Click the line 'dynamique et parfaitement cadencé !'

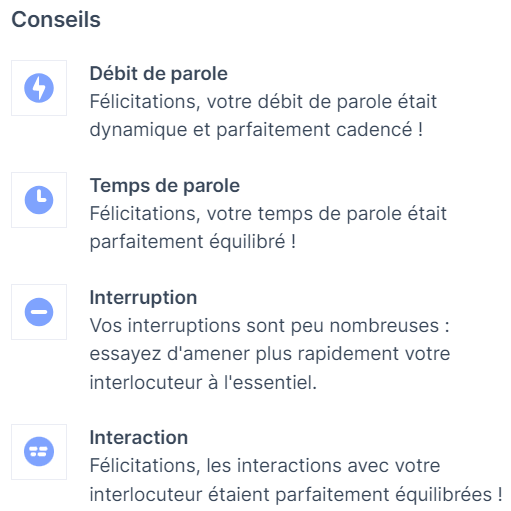click(257, 130)
